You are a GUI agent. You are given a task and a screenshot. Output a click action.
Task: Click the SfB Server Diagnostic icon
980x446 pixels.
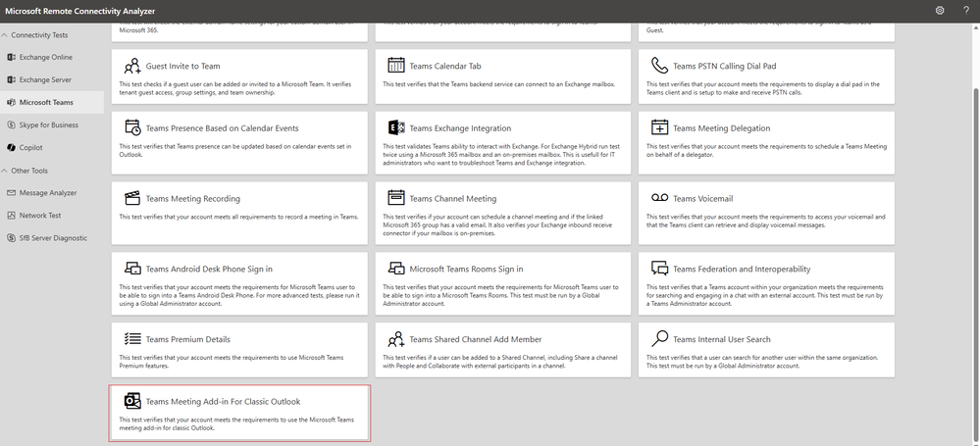pos(11,238)
